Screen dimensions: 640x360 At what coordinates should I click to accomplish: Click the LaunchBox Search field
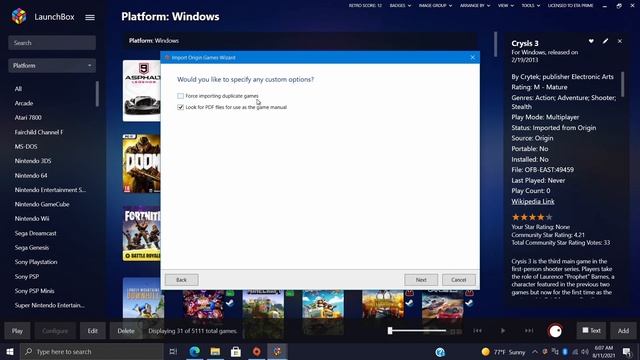(x=52, y=43)
